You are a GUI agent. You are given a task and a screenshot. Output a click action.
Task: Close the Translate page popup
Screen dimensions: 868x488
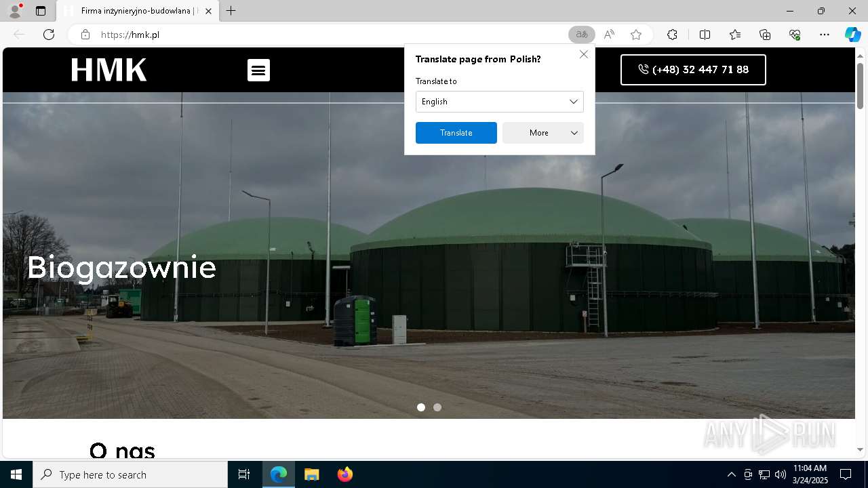click(x=584, y=54)
